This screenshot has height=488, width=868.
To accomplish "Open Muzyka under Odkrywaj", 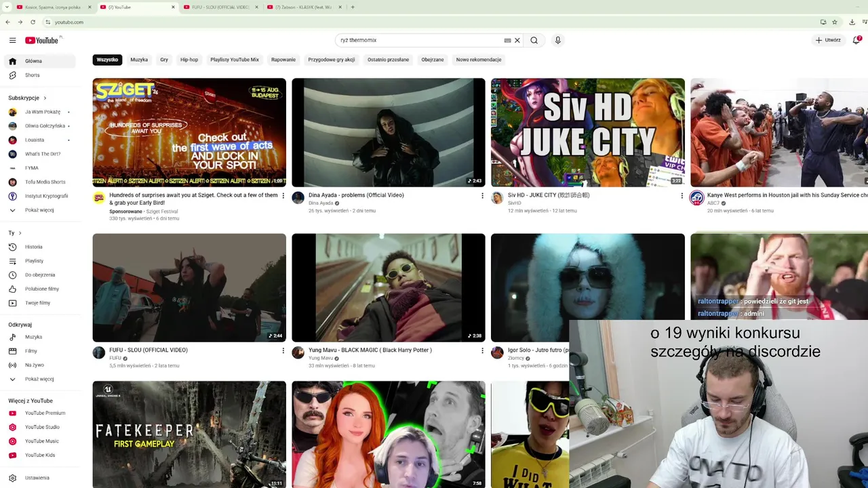I will 41,337.
